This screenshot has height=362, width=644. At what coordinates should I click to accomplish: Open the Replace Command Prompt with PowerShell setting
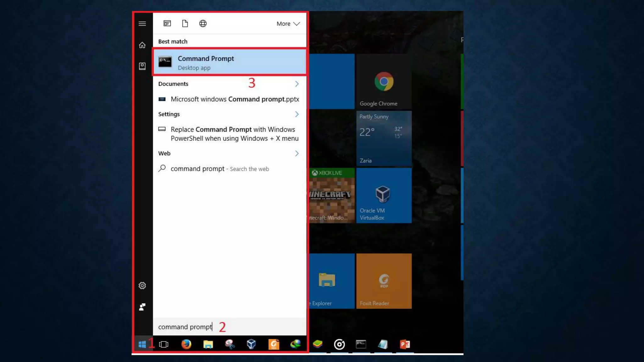234,134
